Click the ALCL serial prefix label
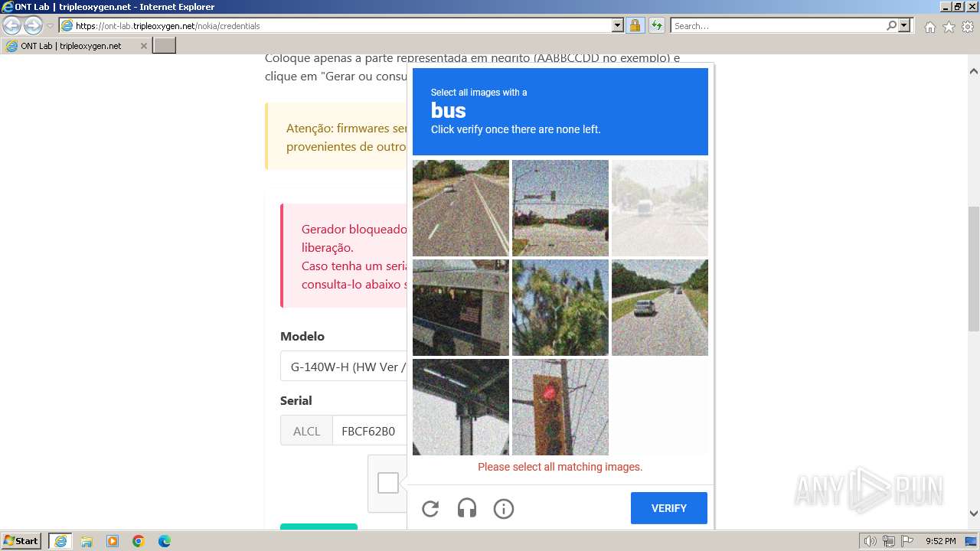Viewport: 980px width, 551px height. [x=306, y=431]
